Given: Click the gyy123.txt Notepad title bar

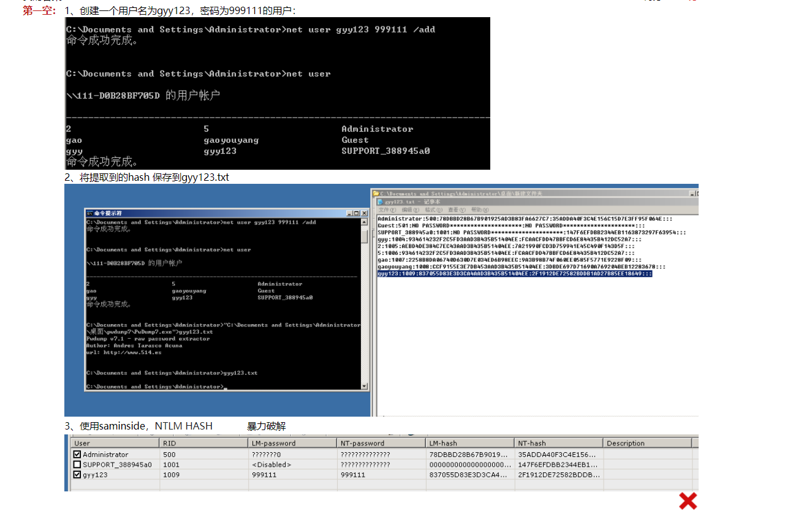Looking at the screenshot, I should 536,202.
